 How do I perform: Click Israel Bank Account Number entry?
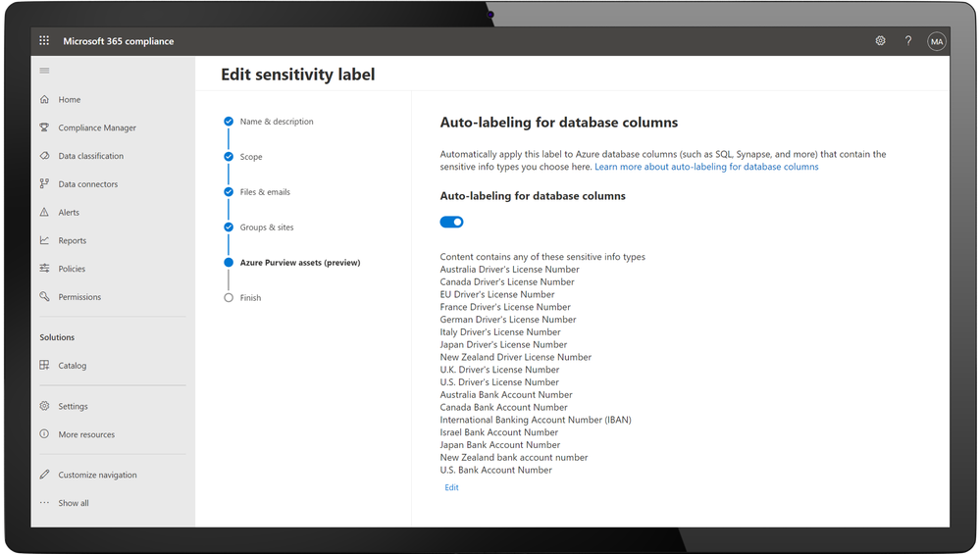[x=498, y=432]
